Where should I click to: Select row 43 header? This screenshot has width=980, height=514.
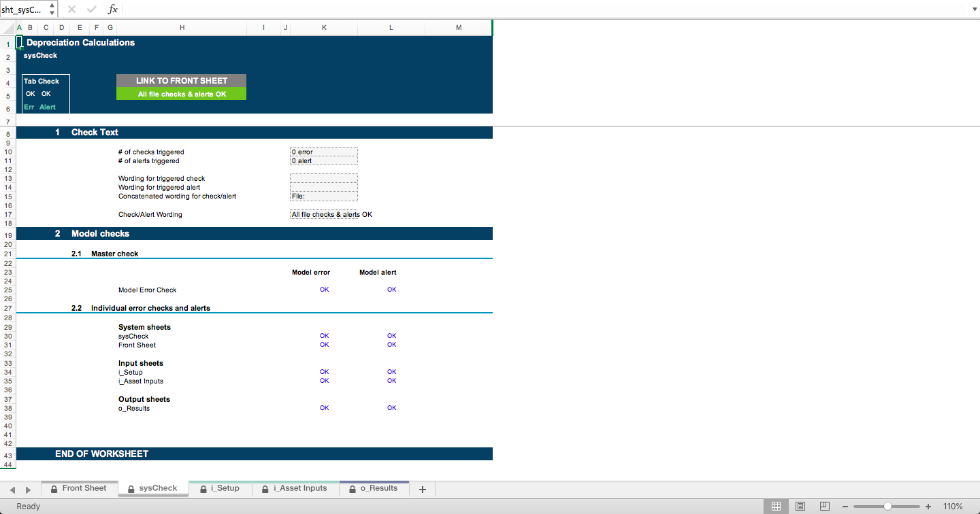tap(8, 456)
